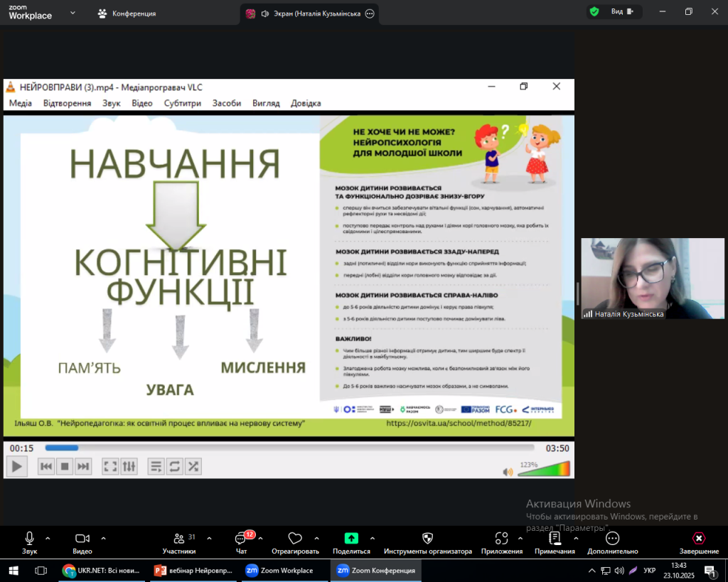728x582 pixels.
Task: Open the Apps icon in Zoom toolbar
Action: [x=502, y=539]
